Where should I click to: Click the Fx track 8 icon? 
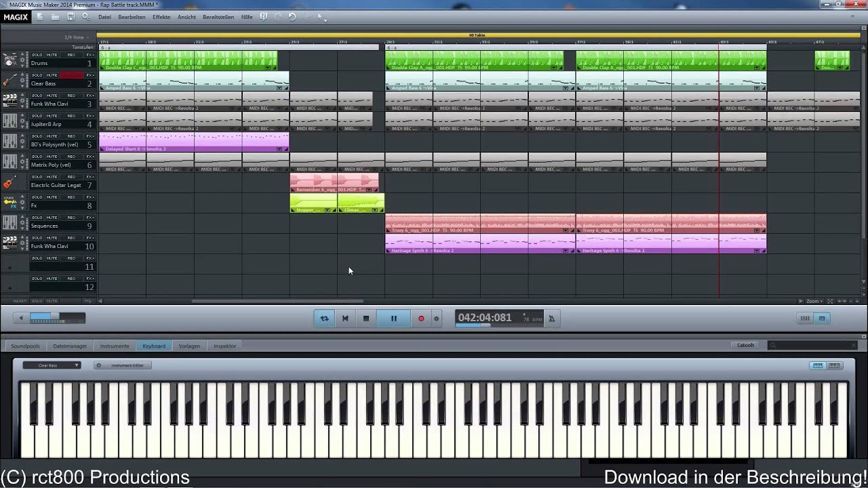click(x=9, y=202)
